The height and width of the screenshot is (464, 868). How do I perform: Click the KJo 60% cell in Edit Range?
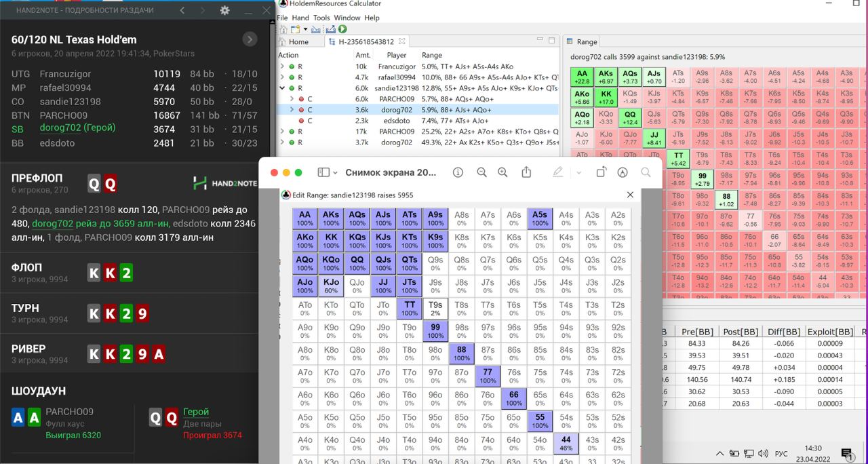point(331,286)
